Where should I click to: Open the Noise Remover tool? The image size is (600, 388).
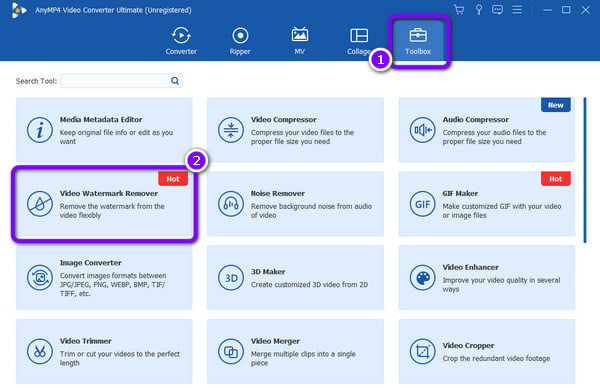295,204
